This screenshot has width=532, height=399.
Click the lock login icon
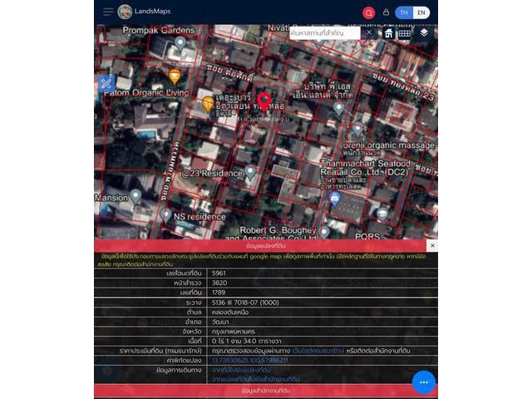(x=386, y=12)
